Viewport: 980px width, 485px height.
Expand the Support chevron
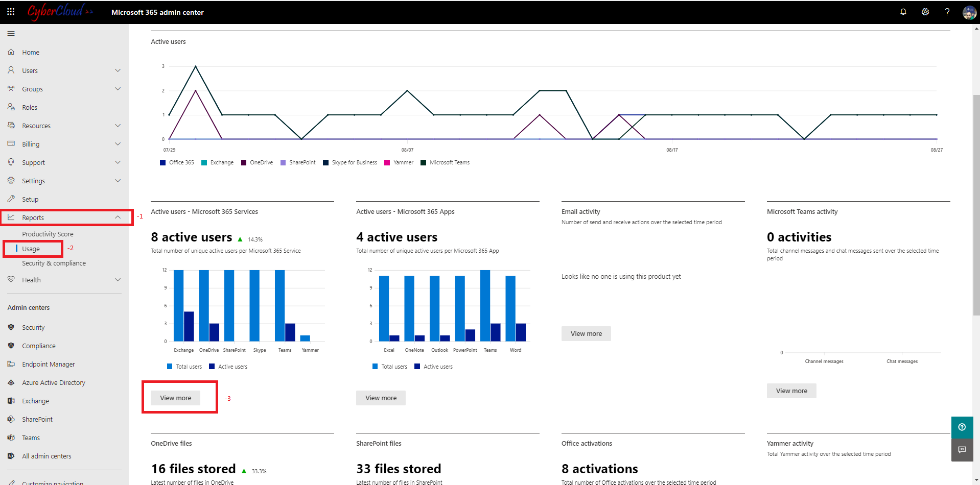pyautogui.click(x=118, y=162)
